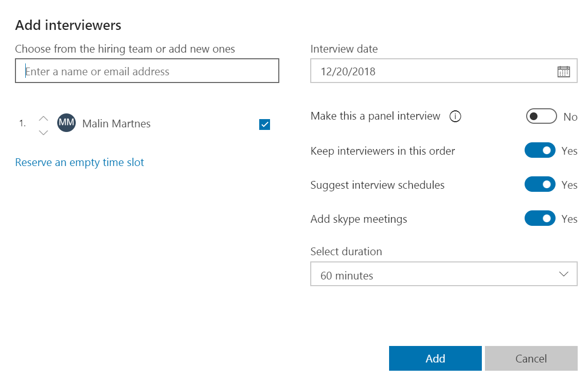Screen dimensions: 588x380
Task: Click Malin Martnes's MM avatar
Action: (66, 123)
